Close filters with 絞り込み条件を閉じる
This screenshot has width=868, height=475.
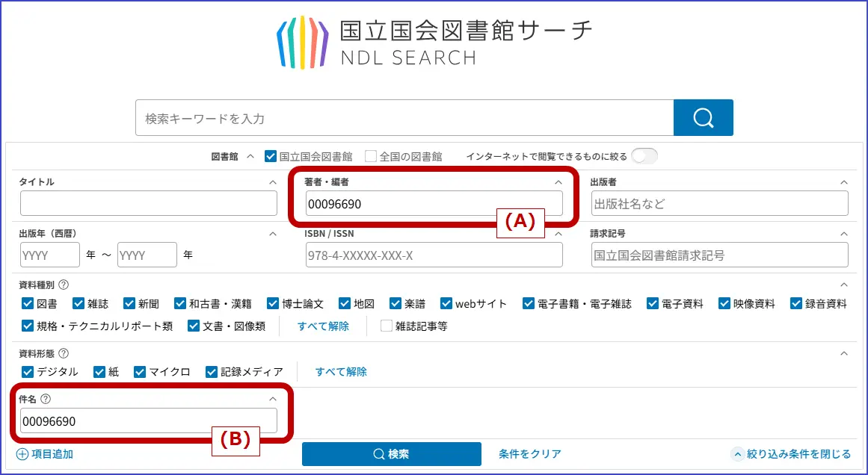point(791,454)
